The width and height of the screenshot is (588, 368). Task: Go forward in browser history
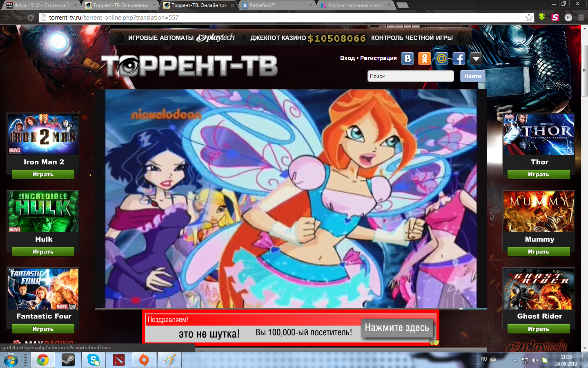tap(19, 18)
